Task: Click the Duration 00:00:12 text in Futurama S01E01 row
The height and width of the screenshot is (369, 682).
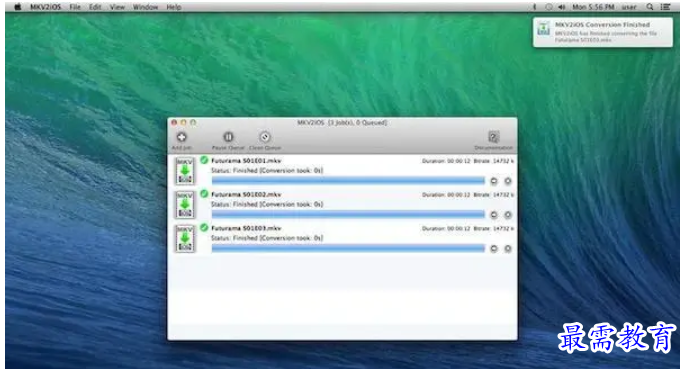Action: tap(446, 161)
